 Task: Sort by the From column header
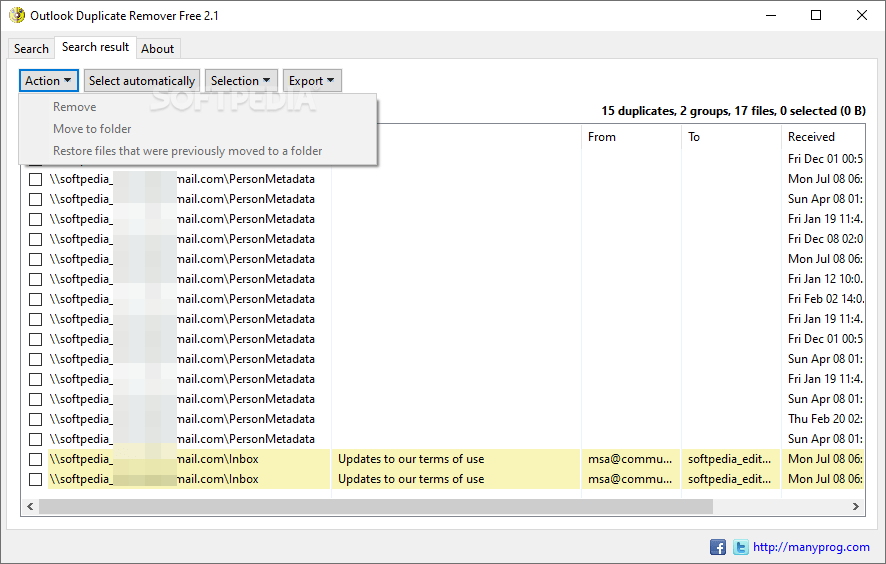tap(631, 137)
